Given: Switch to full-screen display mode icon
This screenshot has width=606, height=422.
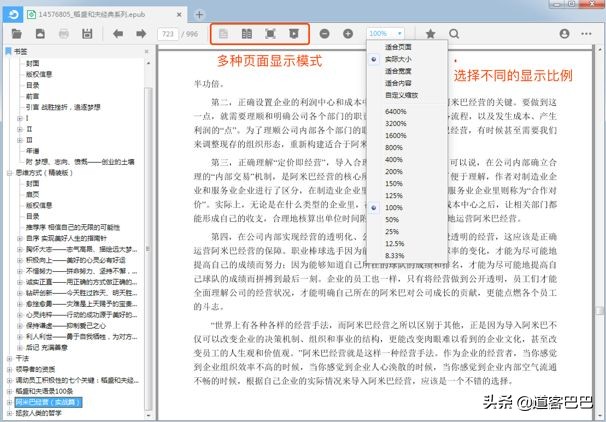Looking at the screenshot, I should [x=270, y=34].
